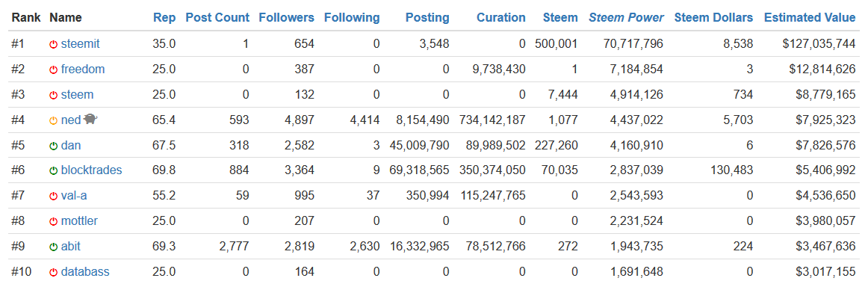Image resolution: width=868 pixels, height=284 pixels.
Task: Sort by the italic Steem Power header
Action: tap(626, 18)
